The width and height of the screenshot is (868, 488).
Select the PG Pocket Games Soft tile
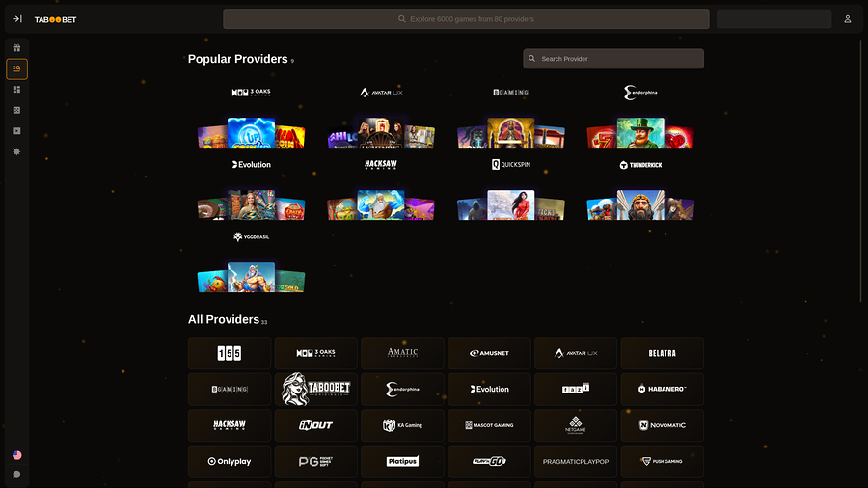[316, 461]
